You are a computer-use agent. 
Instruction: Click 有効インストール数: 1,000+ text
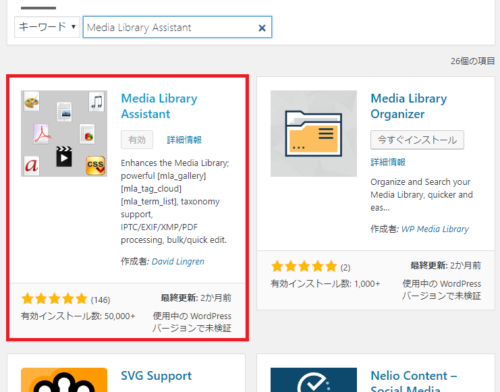coord(325,284)
